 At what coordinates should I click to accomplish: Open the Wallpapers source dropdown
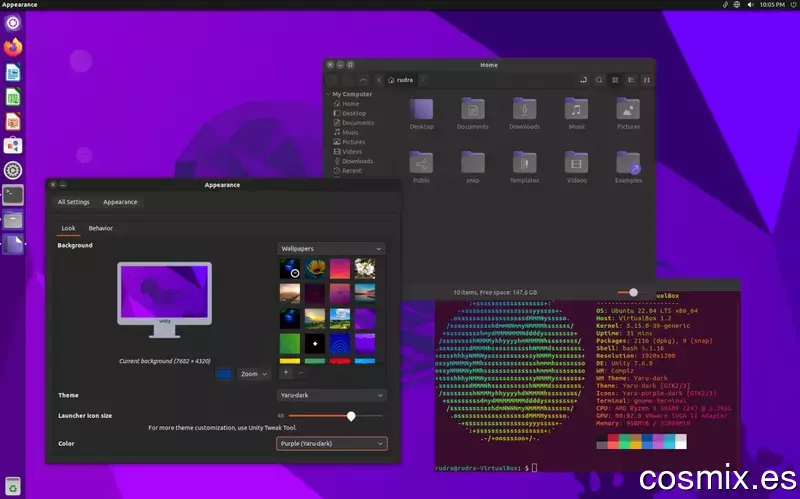click(331, 248)
